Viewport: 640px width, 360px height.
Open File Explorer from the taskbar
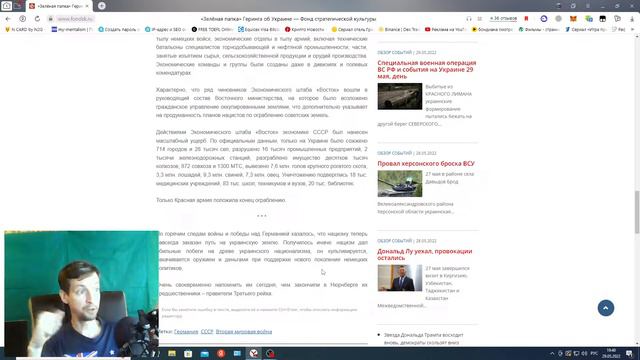(x=172, y=353)
